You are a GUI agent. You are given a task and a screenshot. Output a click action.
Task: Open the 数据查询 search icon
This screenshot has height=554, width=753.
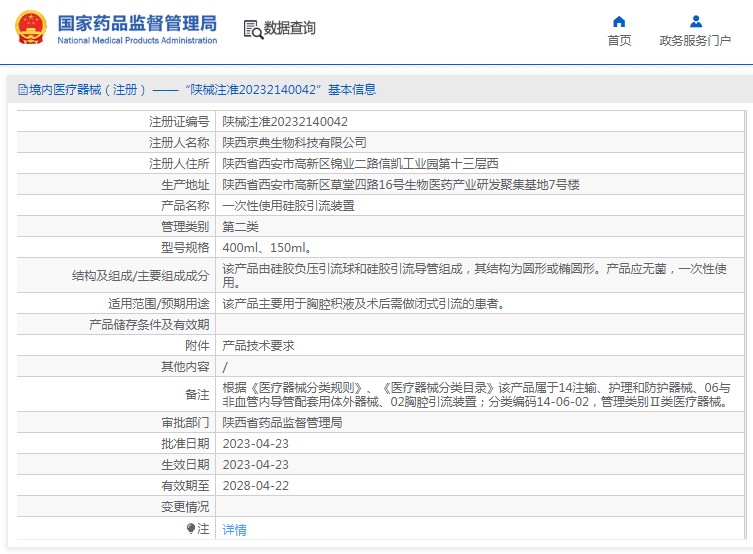pos(253,29)
